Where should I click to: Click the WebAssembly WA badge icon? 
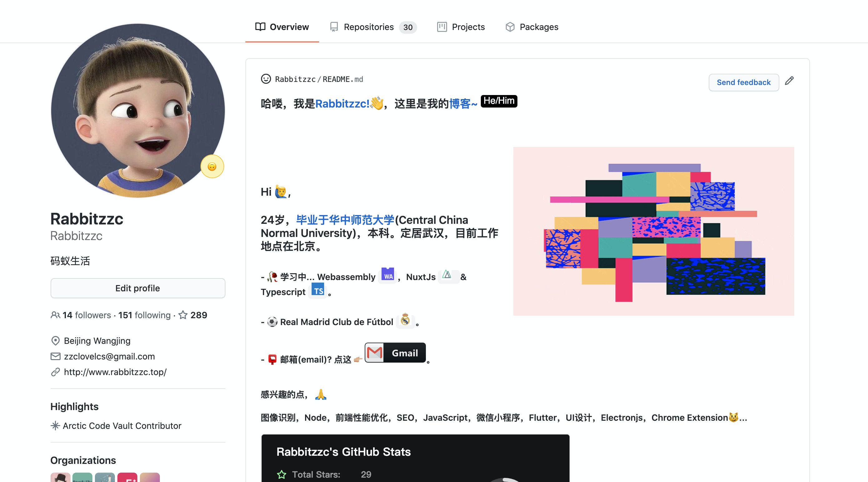click(x=387, y=274)
